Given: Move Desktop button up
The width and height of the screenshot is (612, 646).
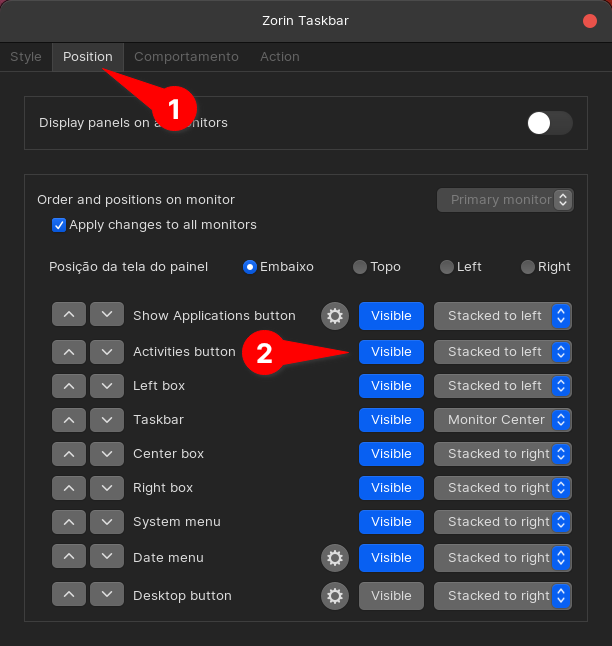Looking at the screenshot, I should [69, 594].
